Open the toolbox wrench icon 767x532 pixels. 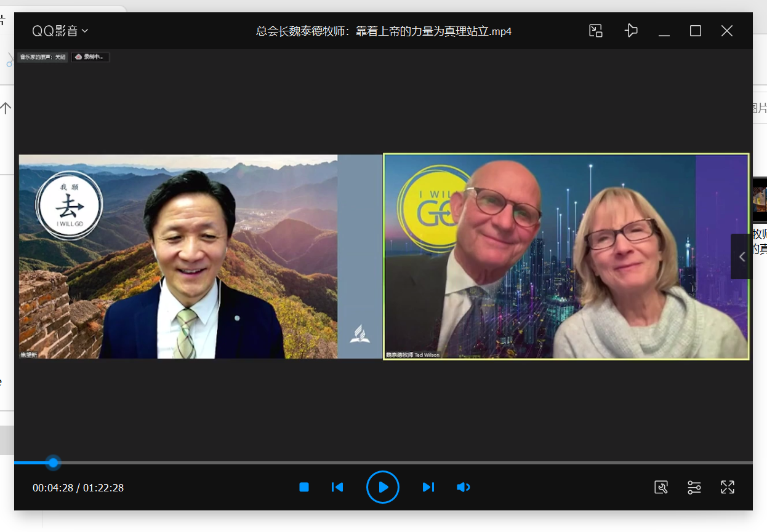[661, 487]
